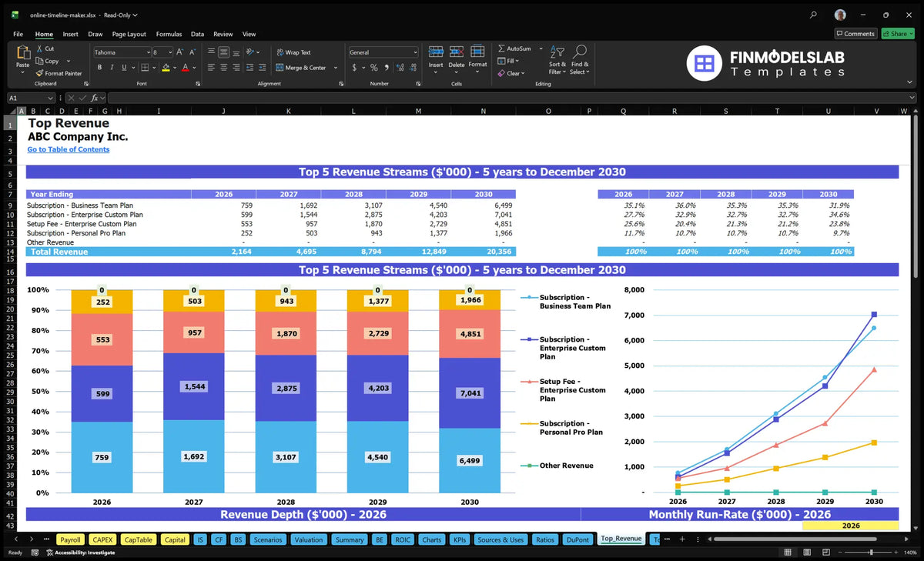Align text right in the ribbon
The width and height of the screenshot is (924, 561).
point(236,68)
